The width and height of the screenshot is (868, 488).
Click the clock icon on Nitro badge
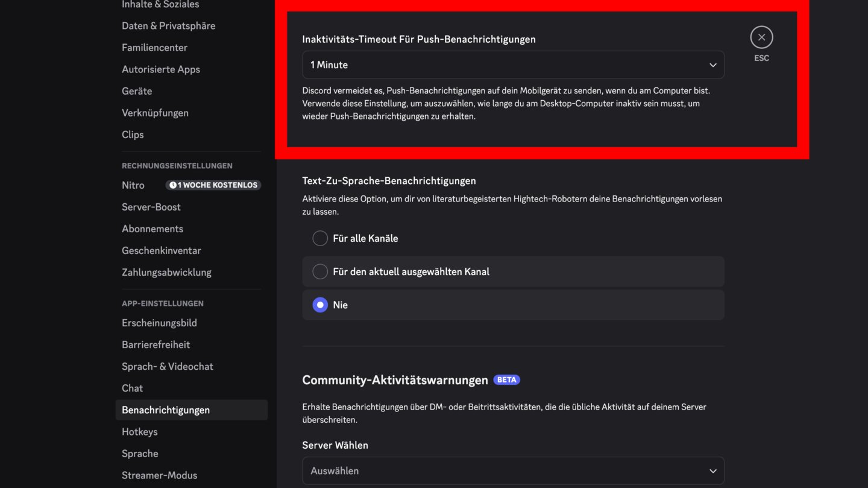click(173, 185)
